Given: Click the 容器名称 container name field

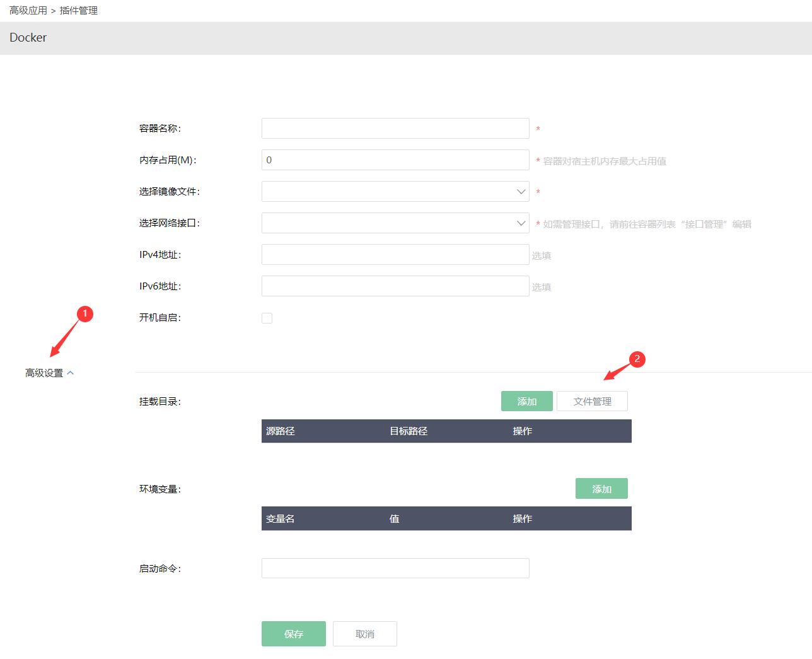Looking at the screenshot, I should click(395, 128).
